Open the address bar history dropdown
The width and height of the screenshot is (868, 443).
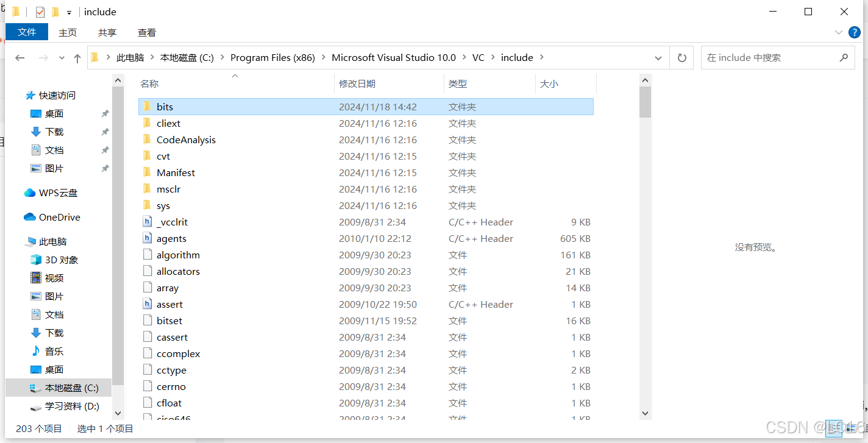click(658, 57)
